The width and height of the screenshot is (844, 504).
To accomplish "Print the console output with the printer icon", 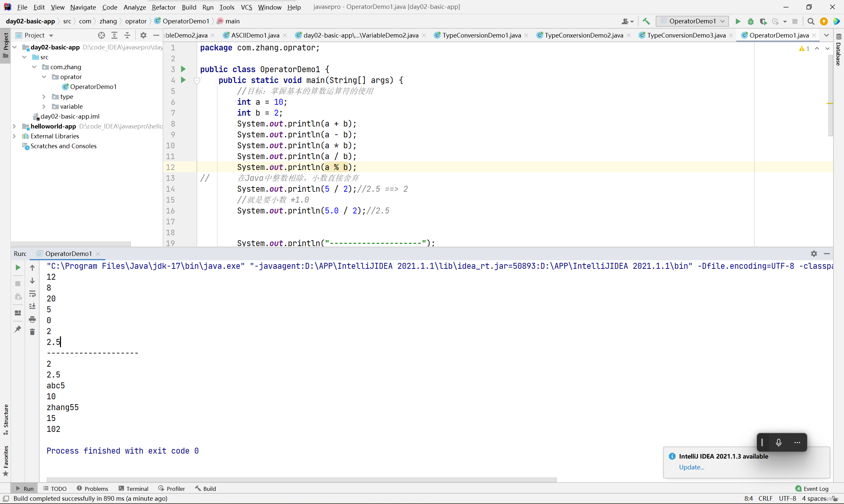I will click(32, 319).
